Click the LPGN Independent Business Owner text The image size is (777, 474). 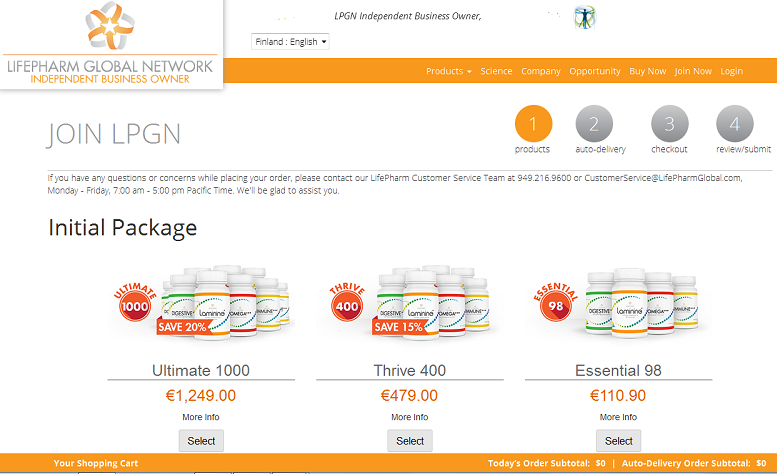coord(408,16)
